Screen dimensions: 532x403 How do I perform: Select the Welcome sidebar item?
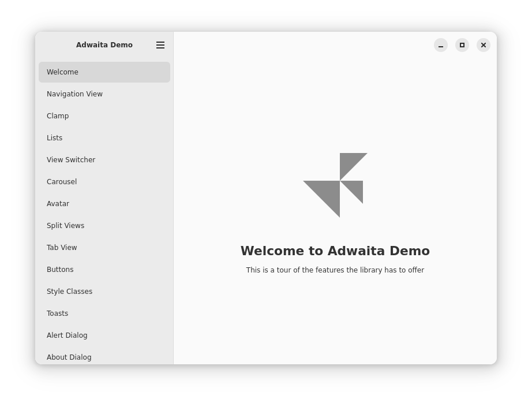click(x=104, y=72)
